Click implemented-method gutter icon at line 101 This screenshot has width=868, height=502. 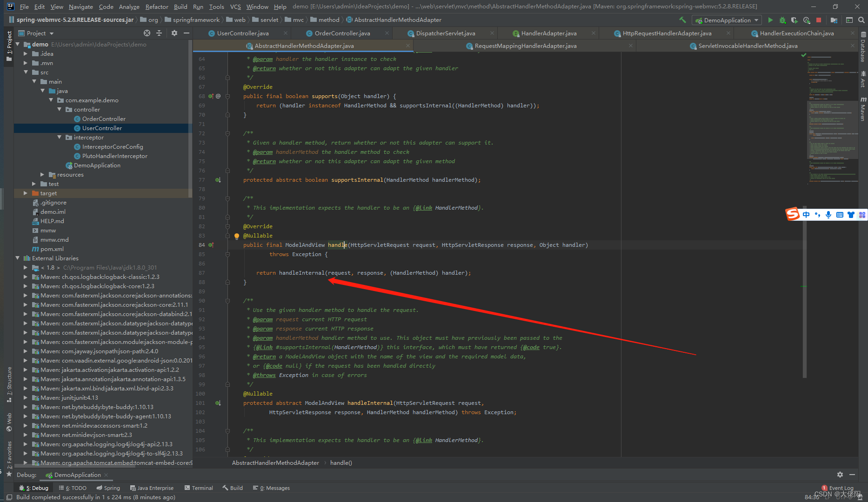[x=218, y=403]
